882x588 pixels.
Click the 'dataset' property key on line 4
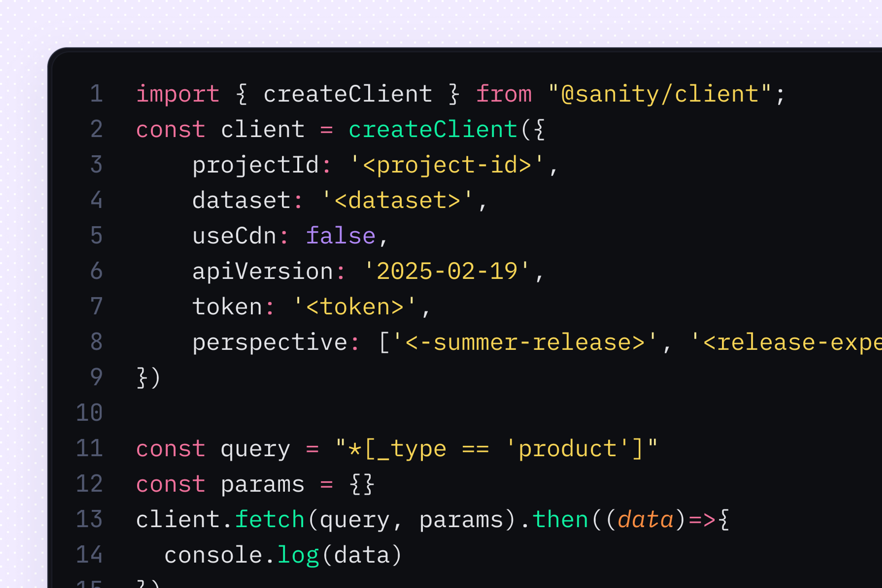[x=242, y=200]
